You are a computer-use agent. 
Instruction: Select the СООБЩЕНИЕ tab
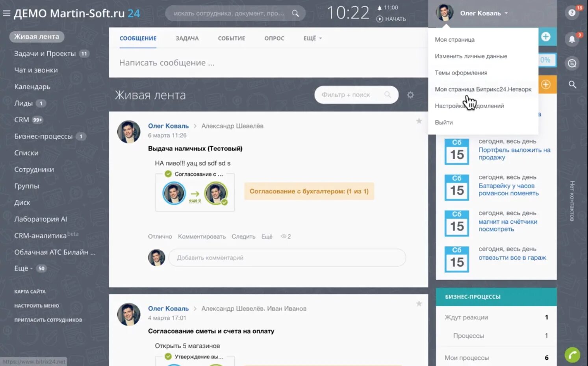point(138,38)
